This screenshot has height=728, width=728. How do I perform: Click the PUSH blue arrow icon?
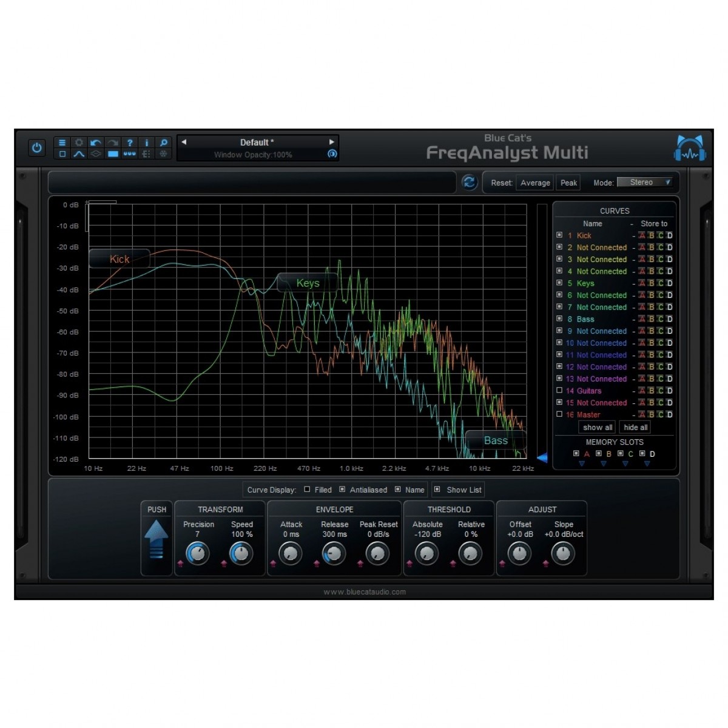[157, 538]
